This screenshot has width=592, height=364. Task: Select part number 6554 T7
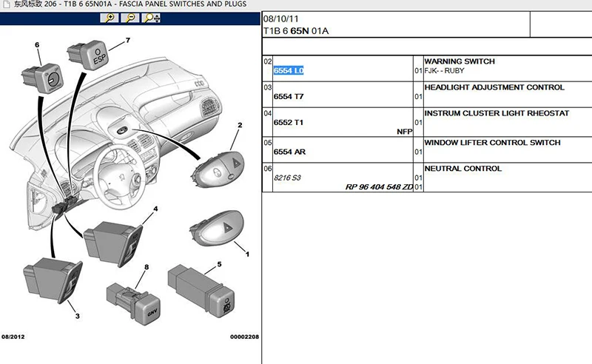[289, 97]
